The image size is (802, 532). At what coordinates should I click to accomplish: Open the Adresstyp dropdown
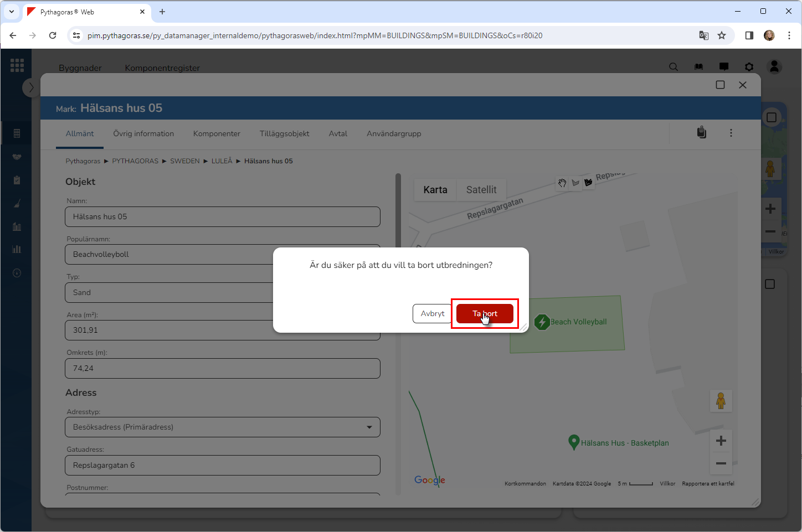[x=223, y=427]
